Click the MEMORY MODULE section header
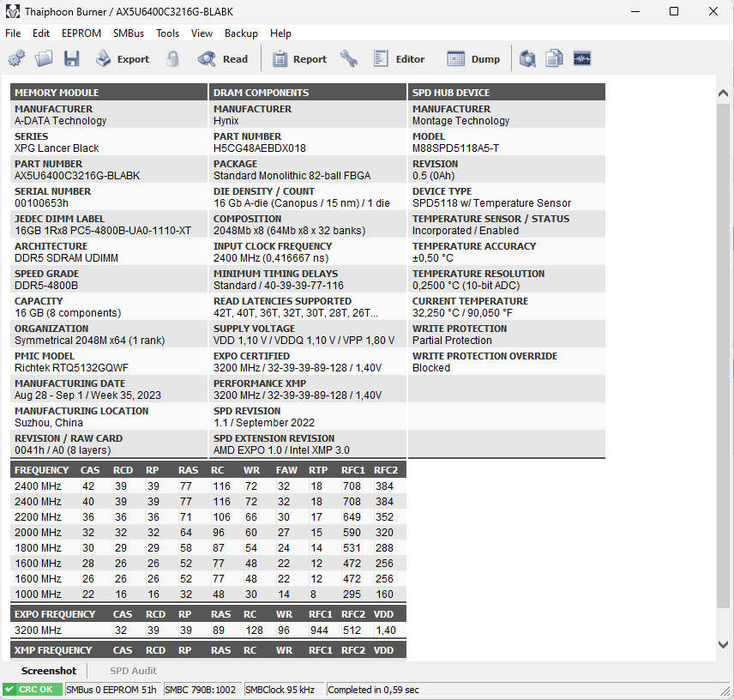Image resolution: width=734 pixels, height=700 pixels. click(x=109, y=93)
